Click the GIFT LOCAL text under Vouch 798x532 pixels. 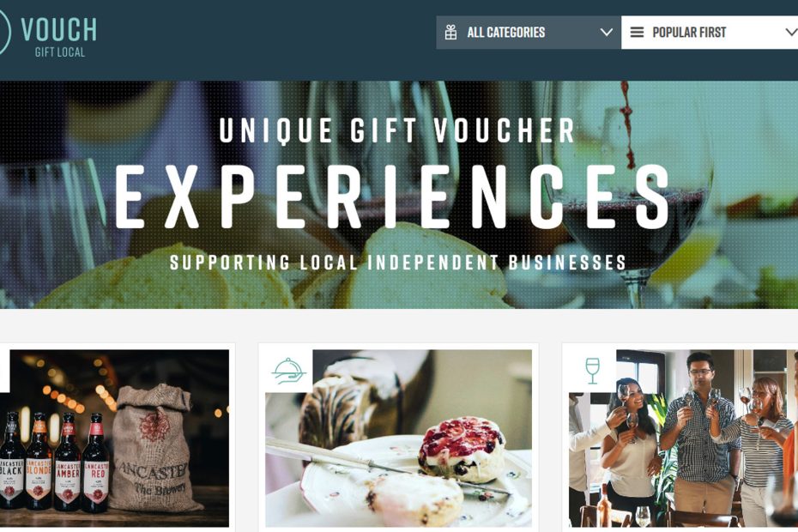pyautogui.click(x=60, y=52)
